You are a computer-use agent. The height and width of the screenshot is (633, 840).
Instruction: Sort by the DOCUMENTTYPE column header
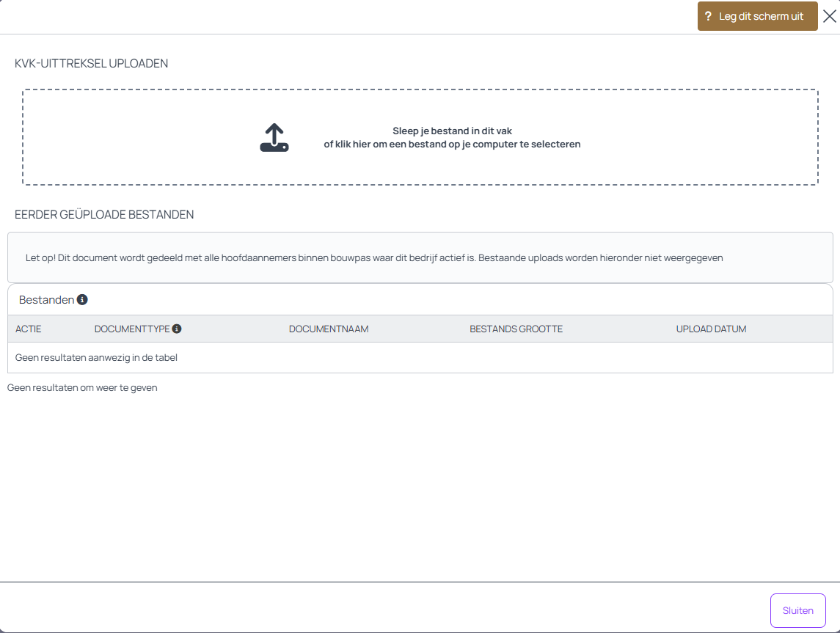132,329
